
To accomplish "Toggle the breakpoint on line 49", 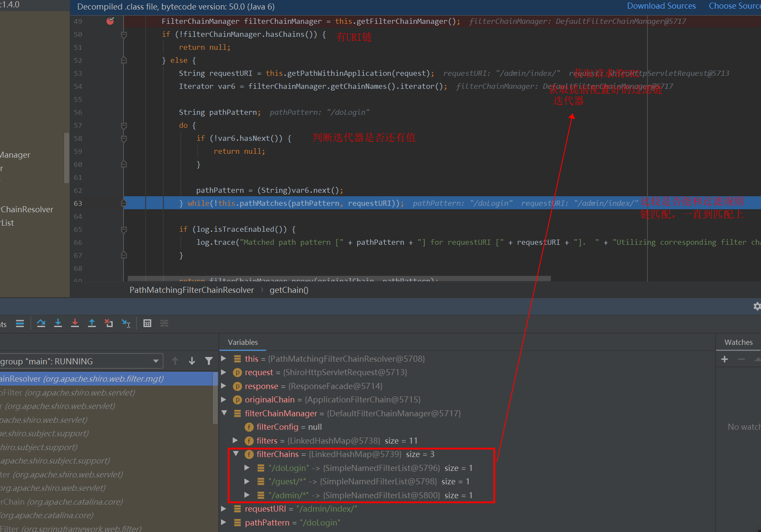I will tap(110, 21).
